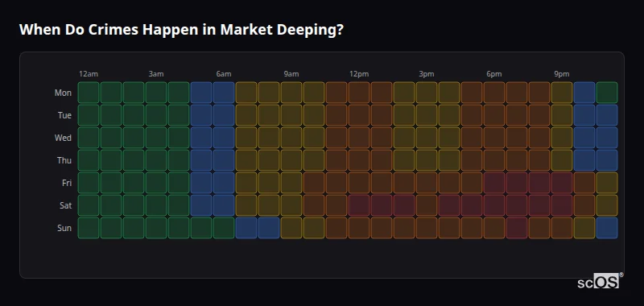Select the Thursday 10pm blue cell
Screen dimensions: 644x306
pyautogui.click(x=584, y=160)
